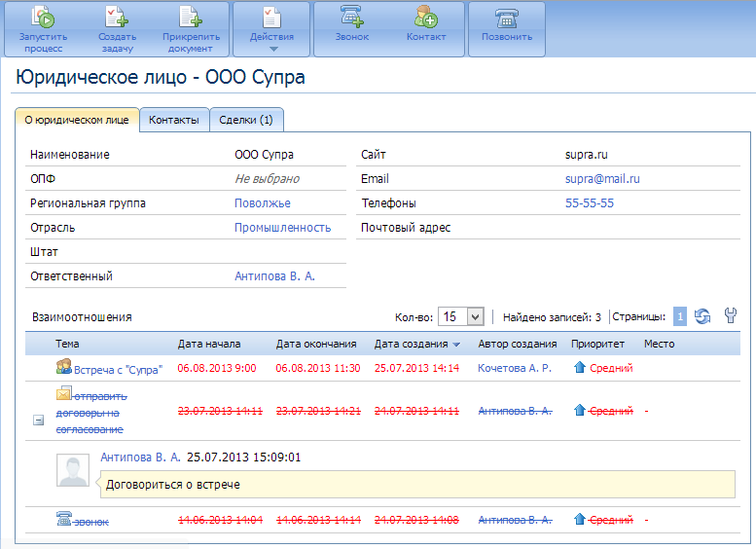Click the Создать задачу icon
756x549 pixels.
click(x=117, y=17)
